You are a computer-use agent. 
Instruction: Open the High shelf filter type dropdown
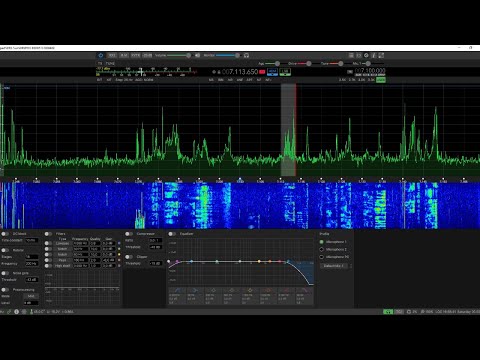pyautogui.click(x=62, y=266)
